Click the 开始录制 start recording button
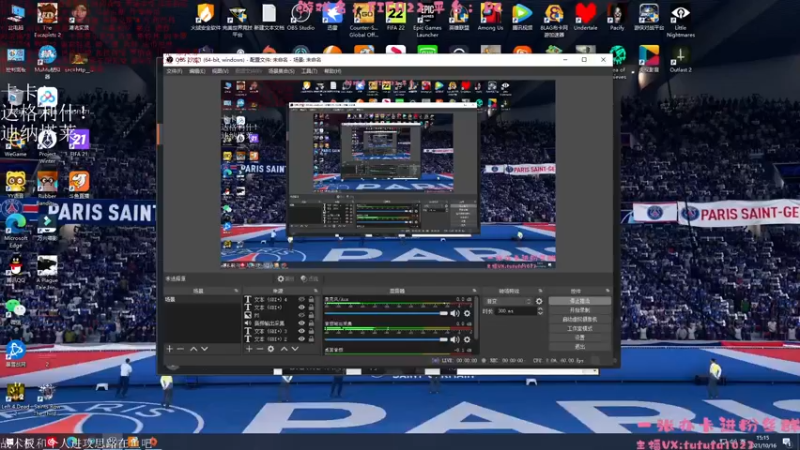Screen dimensions: 800x450 pyautogui.click(x=580, y=310)
